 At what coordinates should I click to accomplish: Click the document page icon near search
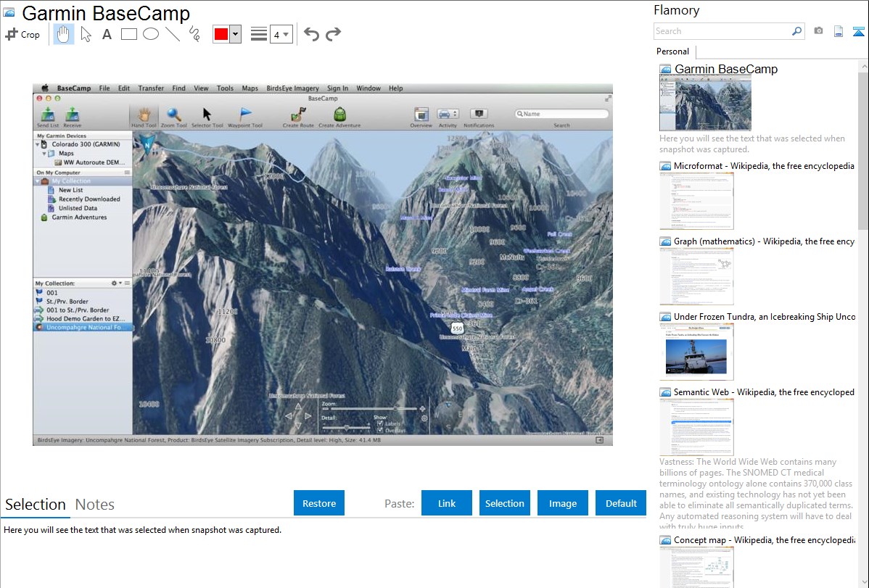coord(839,31)
